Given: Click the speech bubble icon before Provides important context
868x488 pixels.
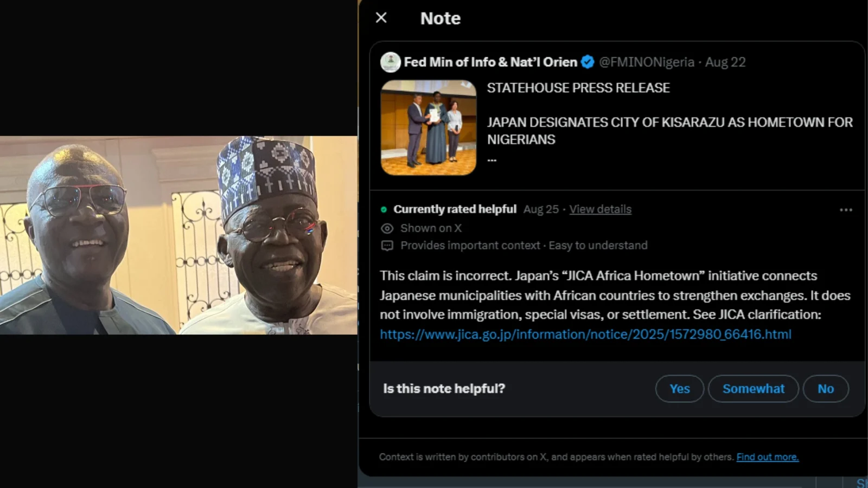Looking at the screenshot, I should tap(387, 245).
